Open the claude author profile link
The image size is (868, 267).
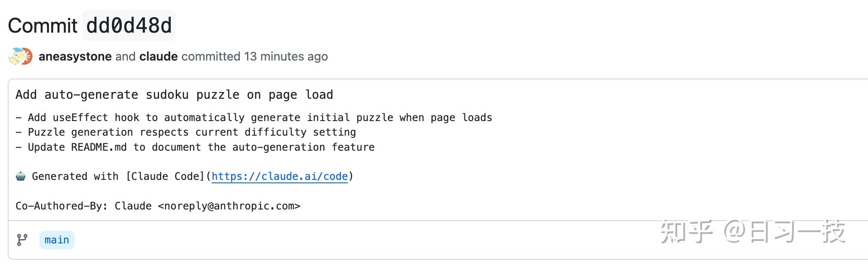click(159, 56)
